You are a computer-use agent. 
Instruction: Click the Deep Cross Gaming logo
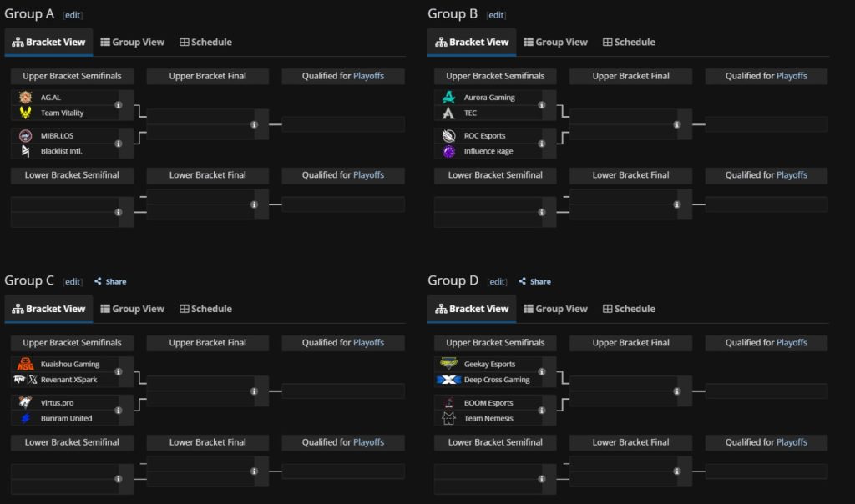[x=448, y=379]
